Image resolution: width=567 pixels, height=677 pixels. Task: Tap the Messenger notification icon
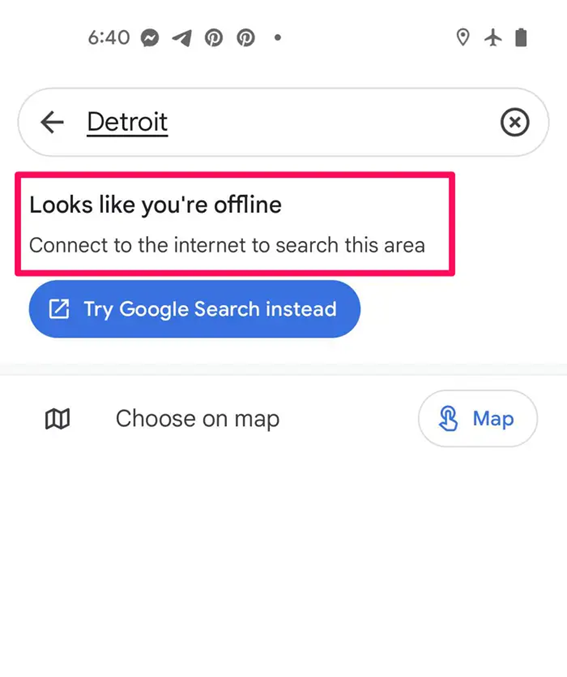150,38
